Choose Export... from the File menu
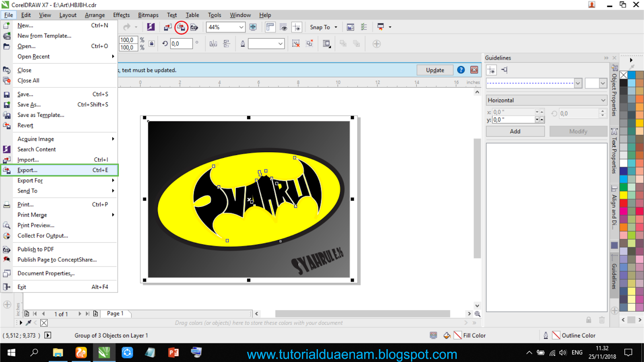Screen dimensions: 644x362 (x=59, y=170)
